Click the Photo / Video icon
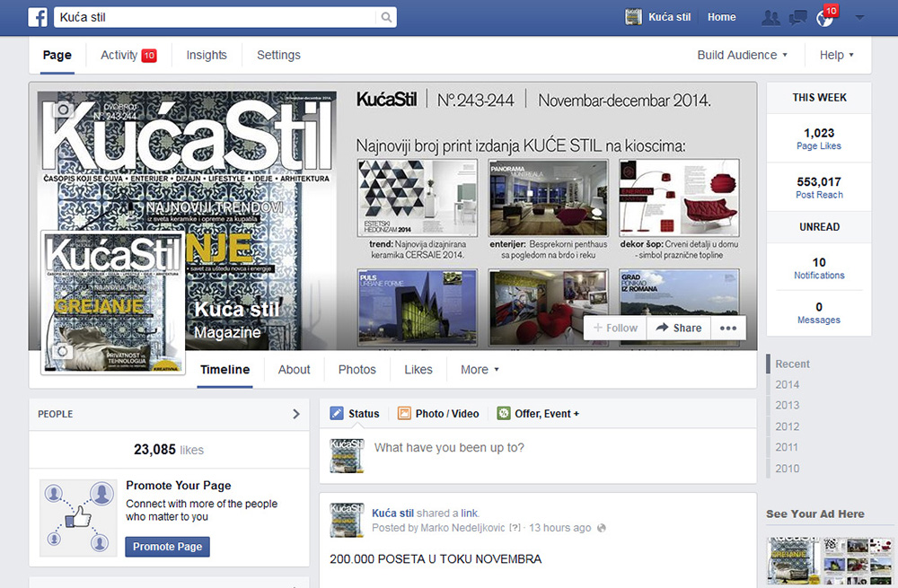Screen dimensions: 898x588 (404, 413)
